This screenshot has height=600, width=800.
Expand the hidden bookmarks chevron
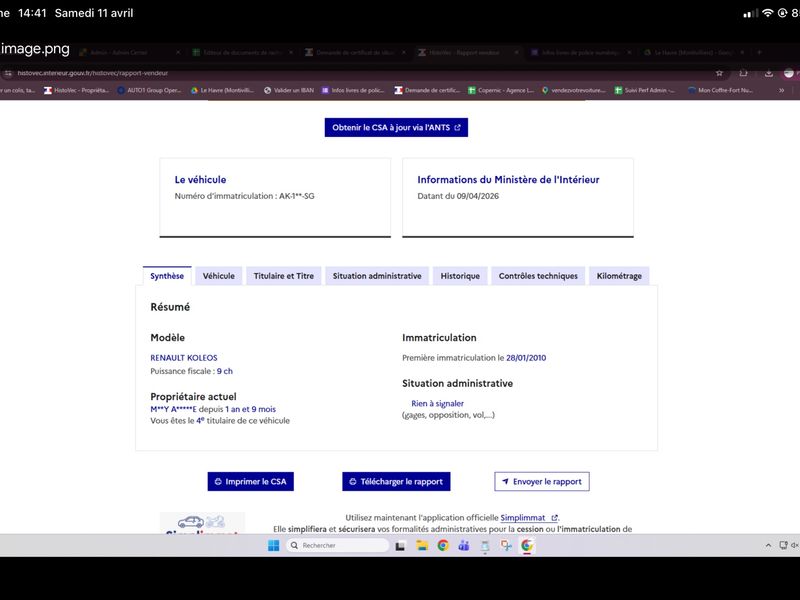(x=781, y=90)
